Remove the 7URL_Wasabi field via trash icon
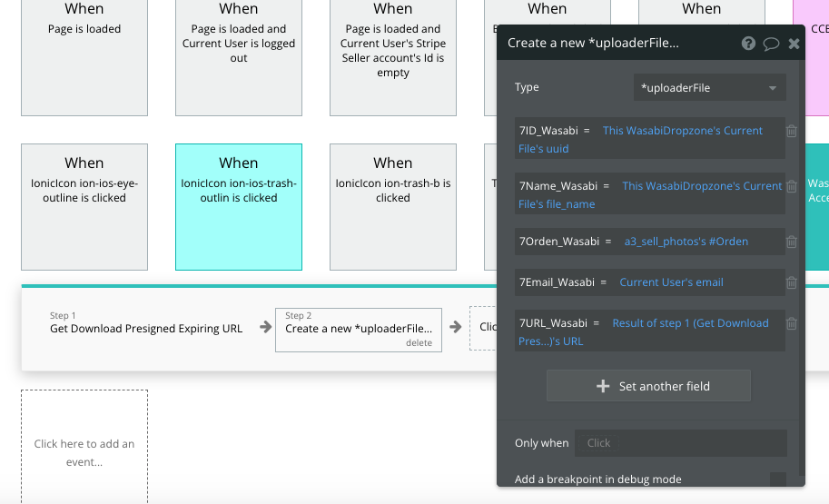The image size is (829, 504). (x=792, y=323)
